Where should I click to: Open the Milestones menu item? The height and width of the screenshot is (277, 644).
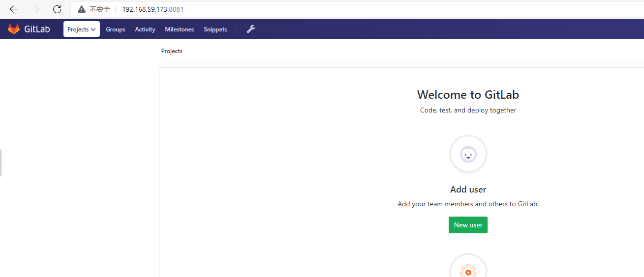[180, 29]
